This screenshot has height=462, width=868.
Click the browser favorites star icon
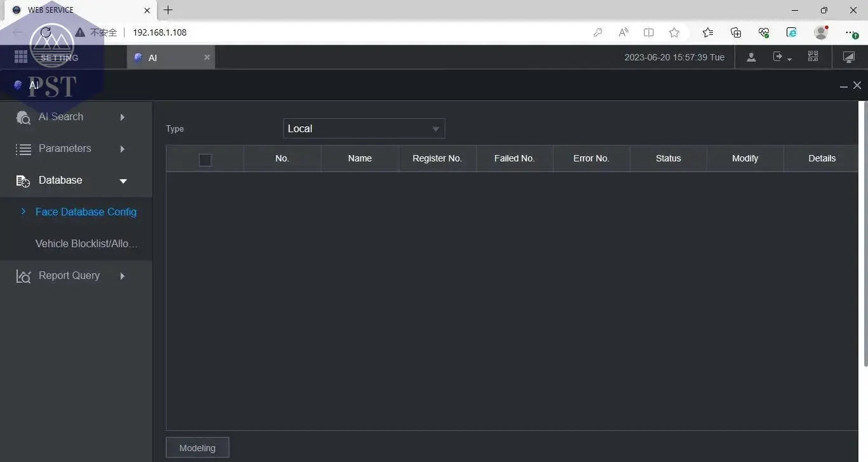pyautogui.click(x=674, y=32)
